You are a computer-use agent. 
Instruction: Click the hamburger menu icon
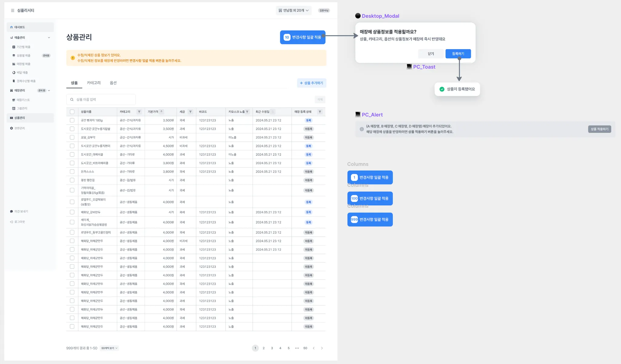[x=12, y=10]
